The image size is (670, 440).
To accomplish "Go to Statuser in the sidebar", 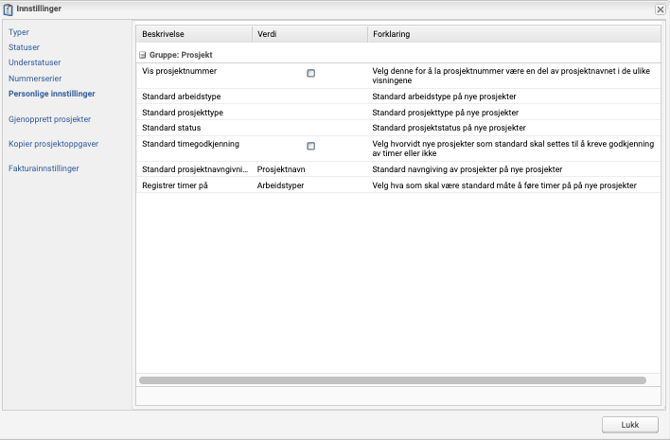I will coord(24,47).
